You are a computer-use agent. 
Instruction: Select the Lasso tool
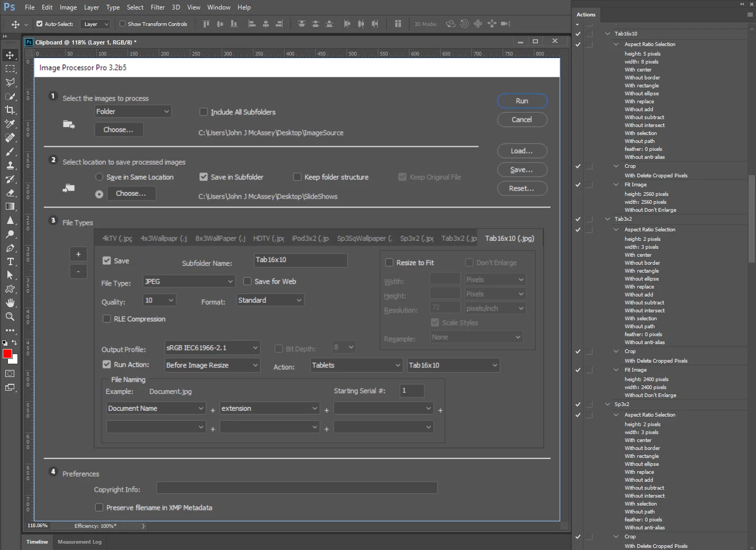coord(10,83)
